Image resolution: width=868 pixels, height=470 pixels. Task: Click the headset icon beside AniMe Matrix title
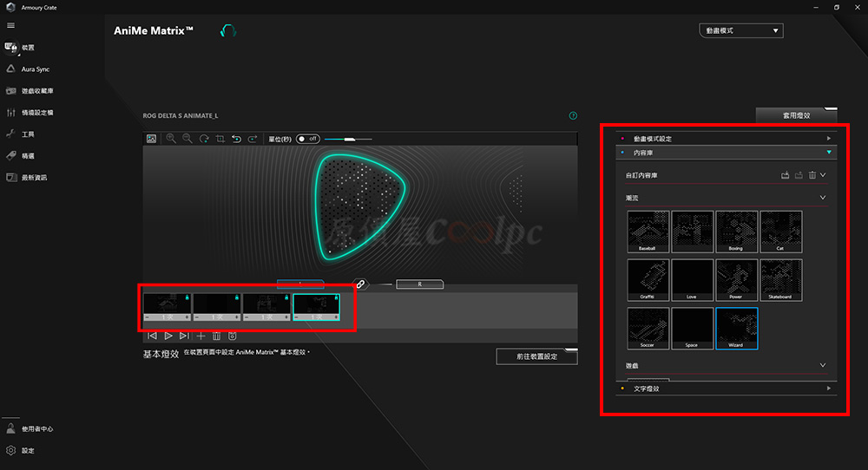(x=228, y=31)
